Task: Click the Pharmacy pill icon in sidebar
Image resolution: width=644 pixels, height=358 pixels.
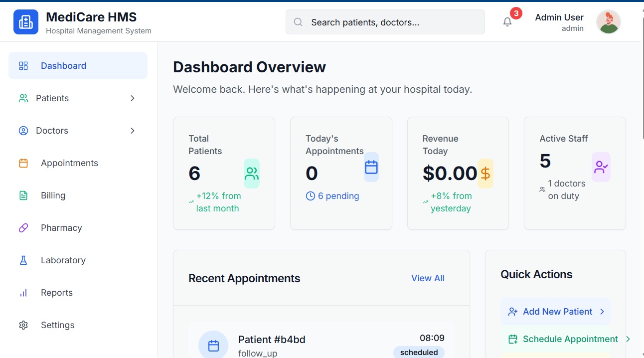Action: pos(23,228)
